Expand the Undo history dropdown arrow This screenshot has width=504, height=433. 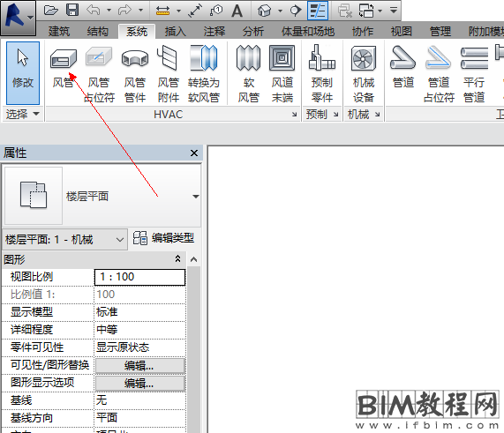tap(109, 11)
